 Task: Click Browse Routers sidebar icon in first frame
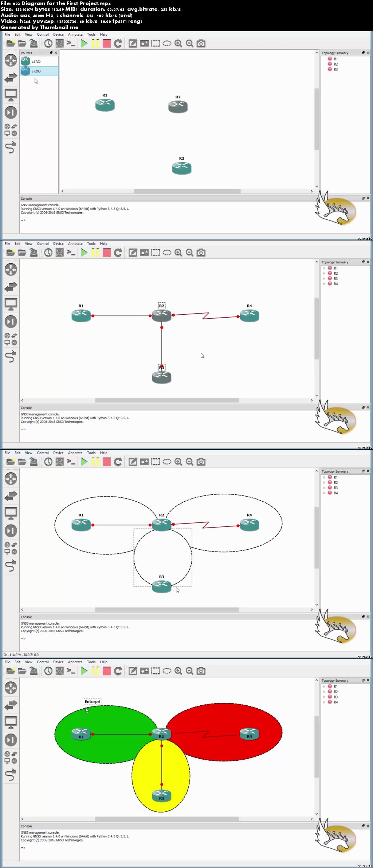[x=11, y=60]
